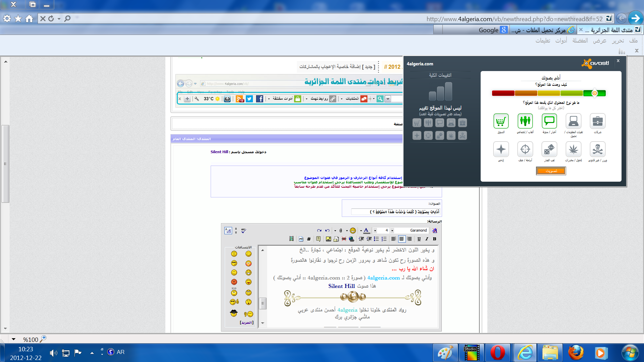Click the Facebook icon in the forum toolbar

coord(259,99)
